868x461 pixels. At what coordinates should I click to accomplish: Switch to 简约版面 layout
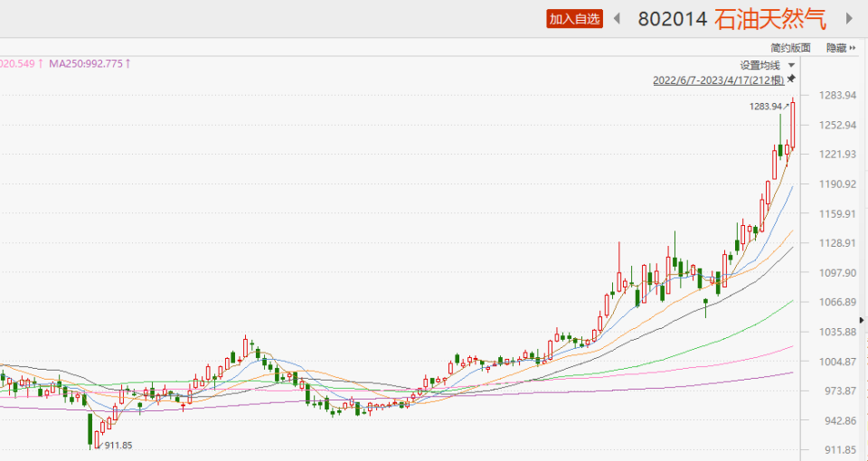click(x=790, y=48)
